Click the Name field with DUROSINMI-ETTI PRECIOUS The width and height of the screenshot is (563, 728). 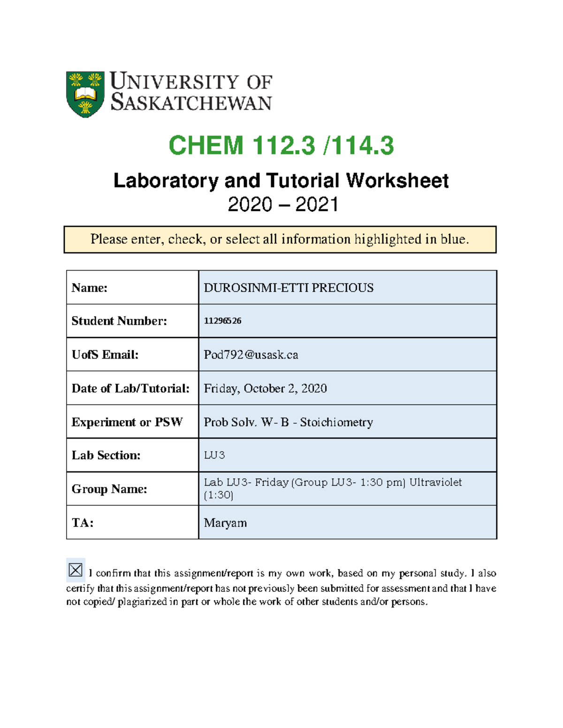348,287
